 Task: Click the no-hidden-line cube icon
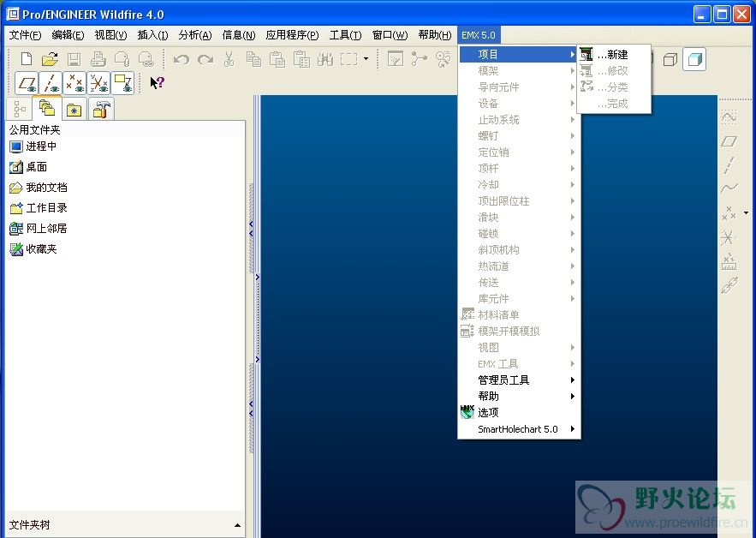tap(670, 59)
